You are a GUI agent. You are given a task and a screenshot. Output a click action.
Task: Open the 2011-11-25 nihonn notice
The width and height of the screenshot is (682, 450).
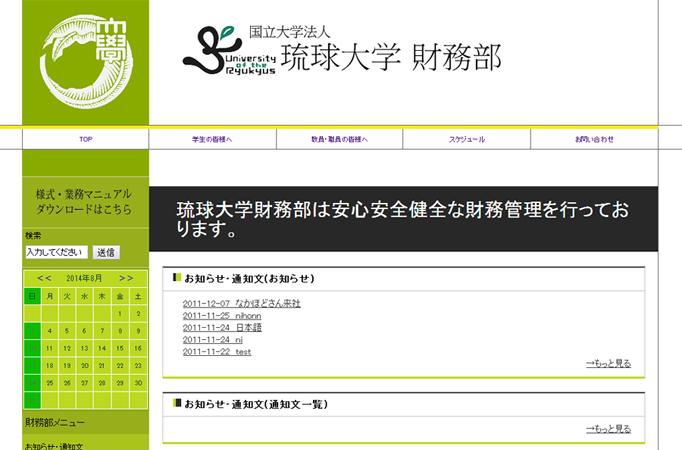[x=222, y=316]
